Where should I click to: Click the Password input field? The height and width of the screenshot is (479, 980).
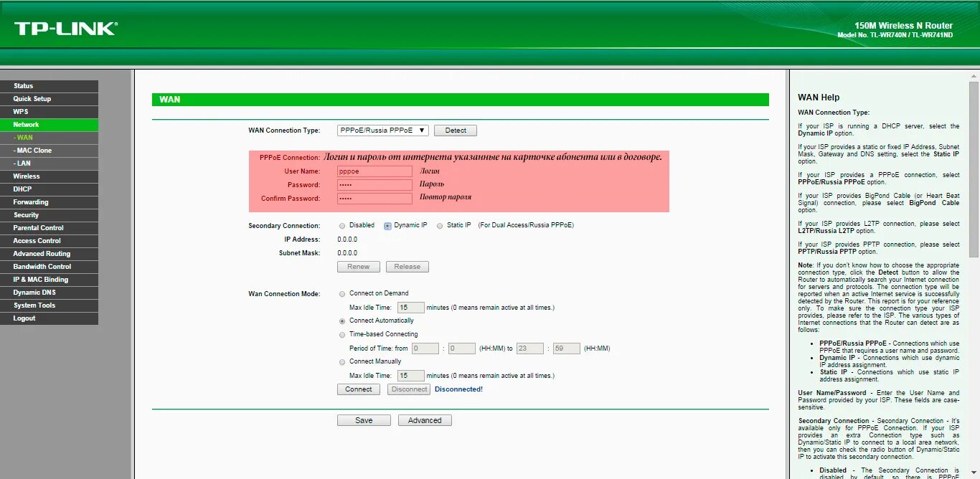tap(374, 185)
